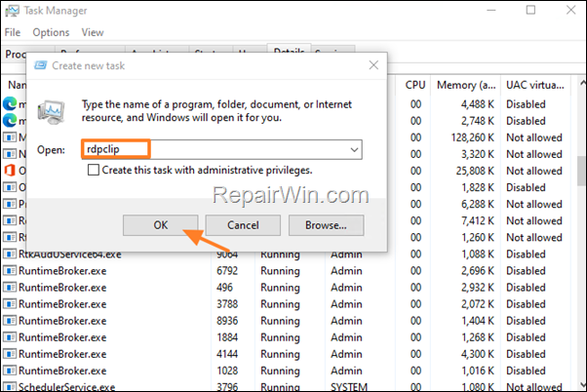Enable administrative privileges checkbox
This screenshot has height=392, width=587.
(94, 170)
